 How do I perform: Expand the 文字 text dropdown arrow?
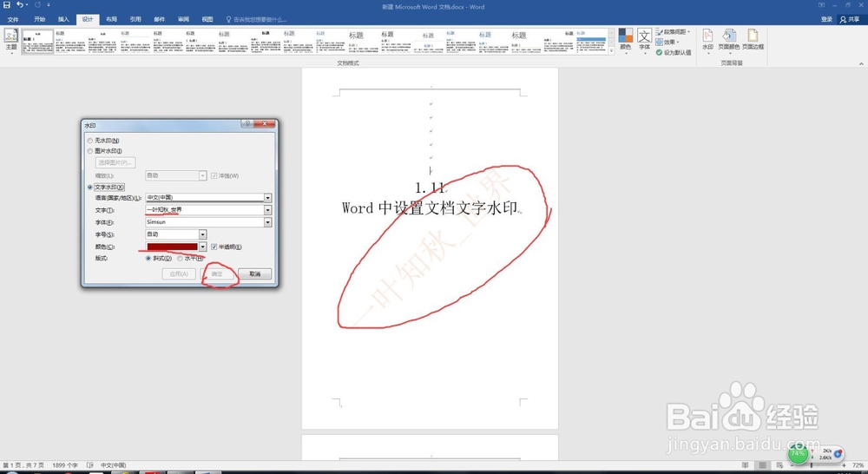(268, 210)
